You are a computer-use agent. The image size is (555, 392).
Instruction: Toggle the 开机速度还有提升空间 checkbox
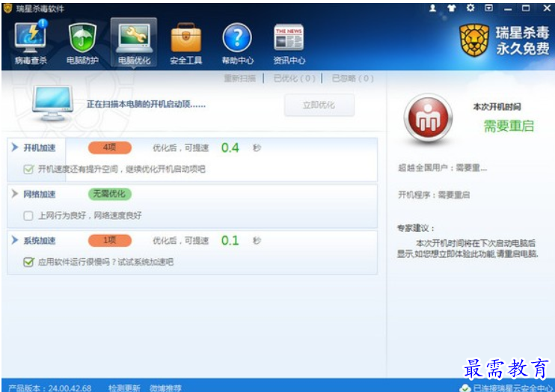click(x=28, y=169)
